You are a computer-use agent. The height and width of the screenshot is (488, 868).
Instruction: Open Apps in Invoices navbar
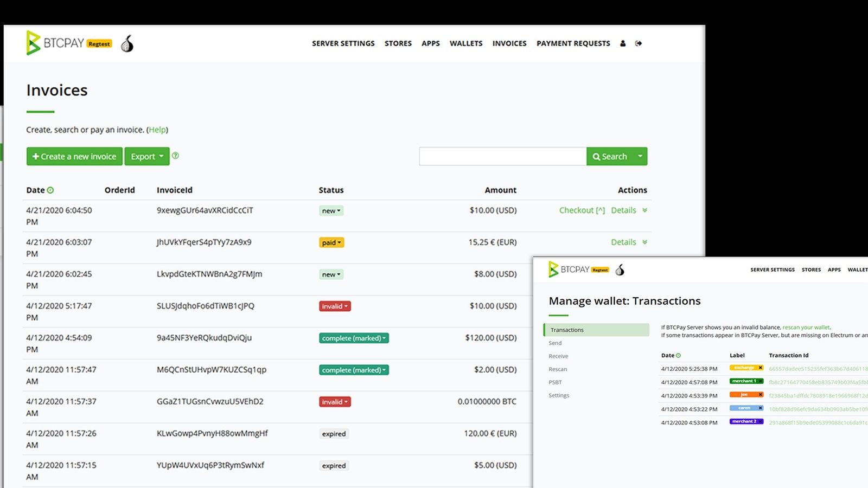tap(431, 43)
